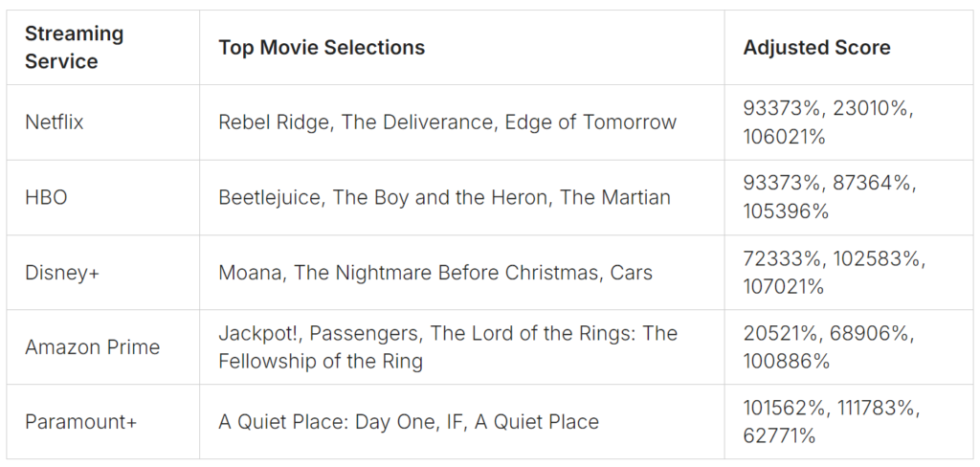Image resolution: width=980 pixels, height=467 pixels.
Task: Select the Amazon Prime cell
Action: [103, 347]
